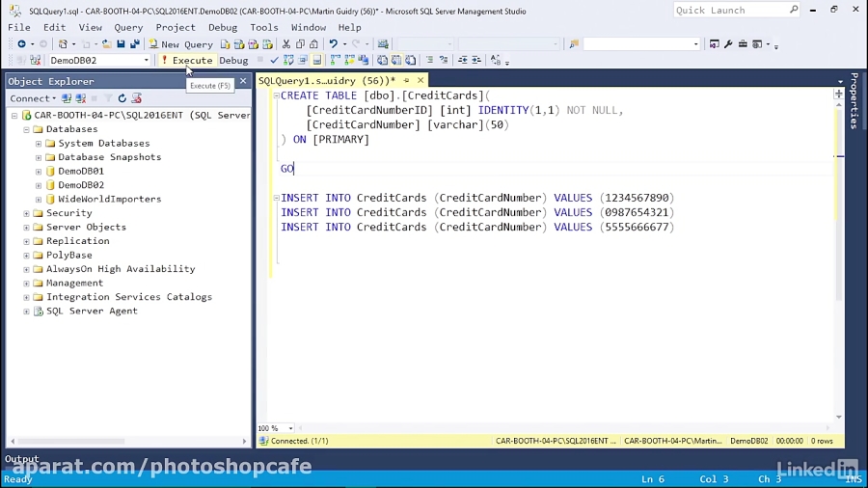
Task: Click the Object Explorer horizontal scrollbar
Action: coord(72,441)
